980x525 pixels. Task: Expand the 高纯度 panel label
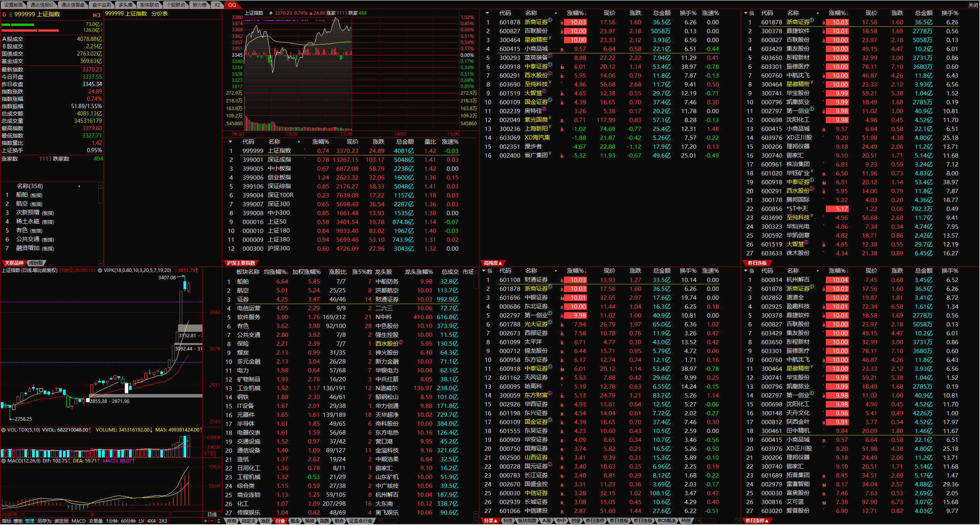(493, 263)
